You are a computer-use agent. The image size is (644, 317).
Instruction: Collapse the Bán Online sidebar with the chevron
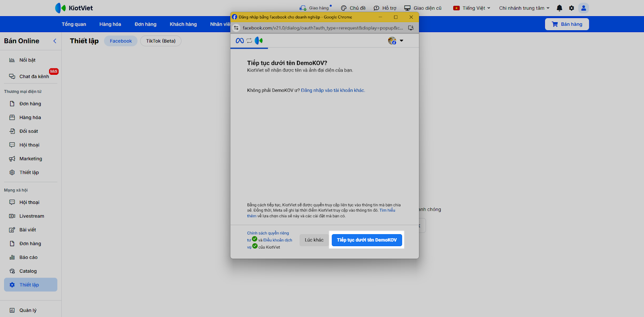55,41
